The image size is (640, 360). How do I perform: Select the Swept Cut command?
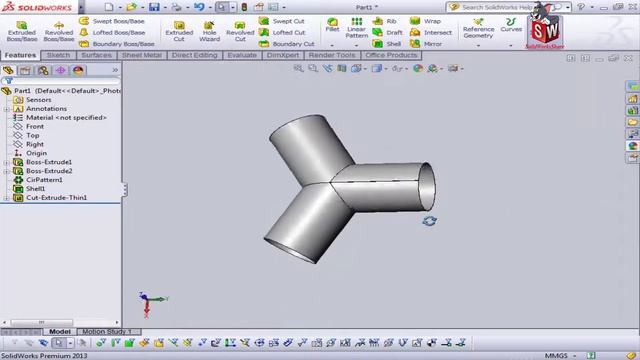282,21
